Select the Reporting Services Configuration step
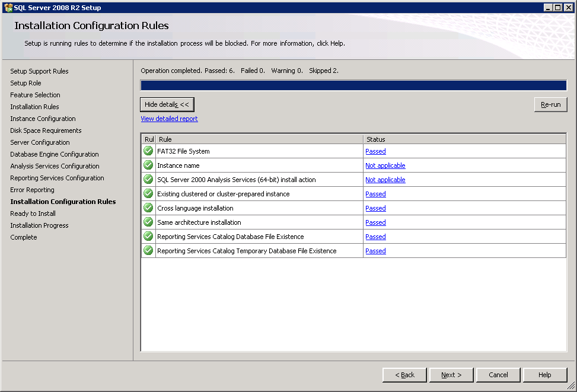Viewport: 577px width, 392px height. (x=57, y=178)
